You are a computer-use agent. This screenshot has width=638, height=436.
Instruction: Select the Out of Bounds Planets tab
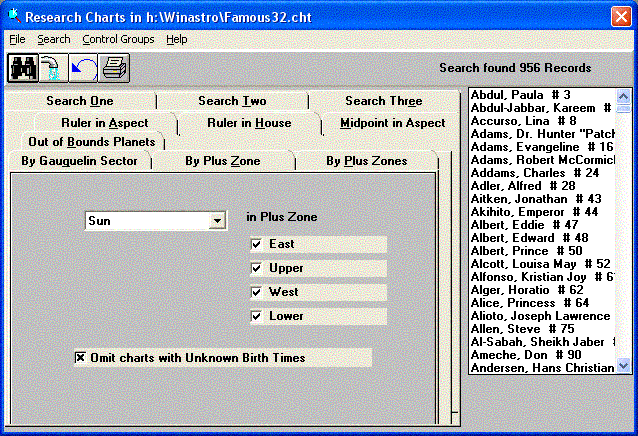point(91,142)
